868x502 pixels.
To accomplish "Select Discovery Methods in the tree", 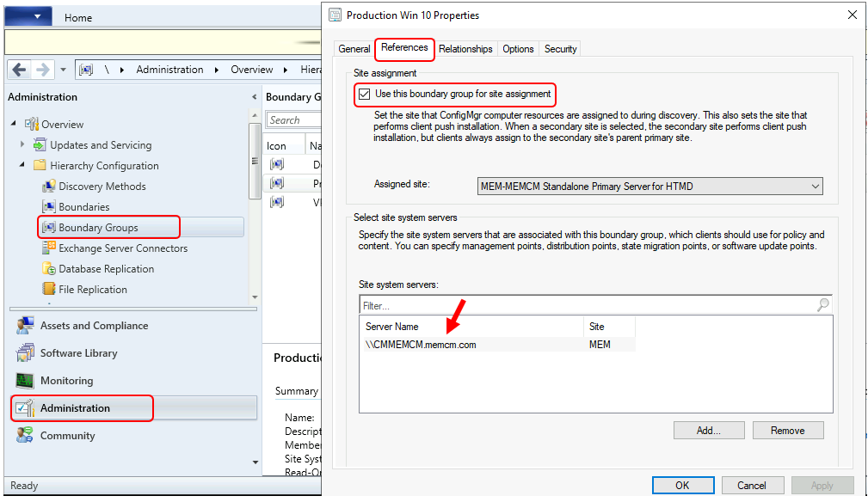I will tap(102, 187).
